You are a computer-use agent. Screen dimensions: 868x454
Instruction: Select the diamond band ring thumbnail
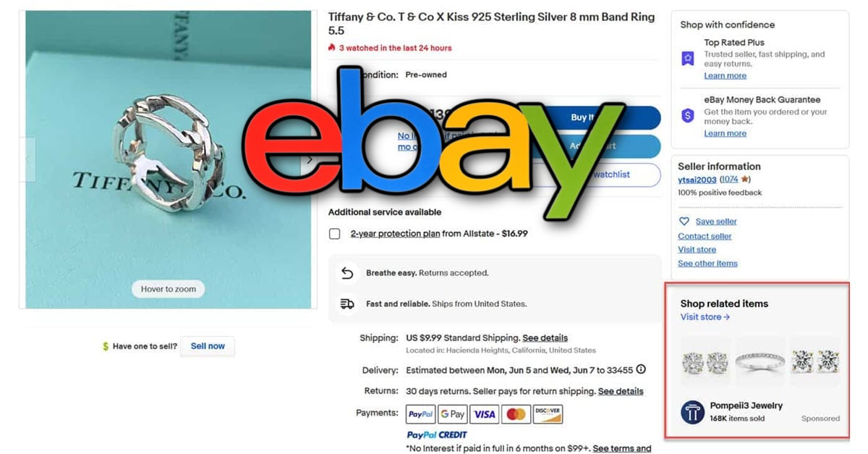(x=760, y=361)
